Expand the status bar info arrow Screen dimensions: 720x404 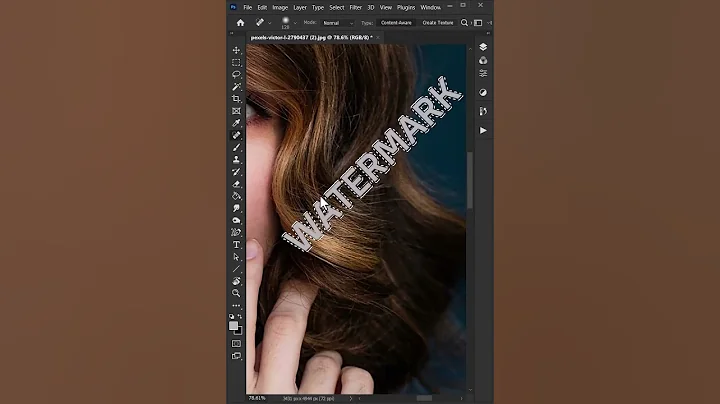click(x=351, y=398)
